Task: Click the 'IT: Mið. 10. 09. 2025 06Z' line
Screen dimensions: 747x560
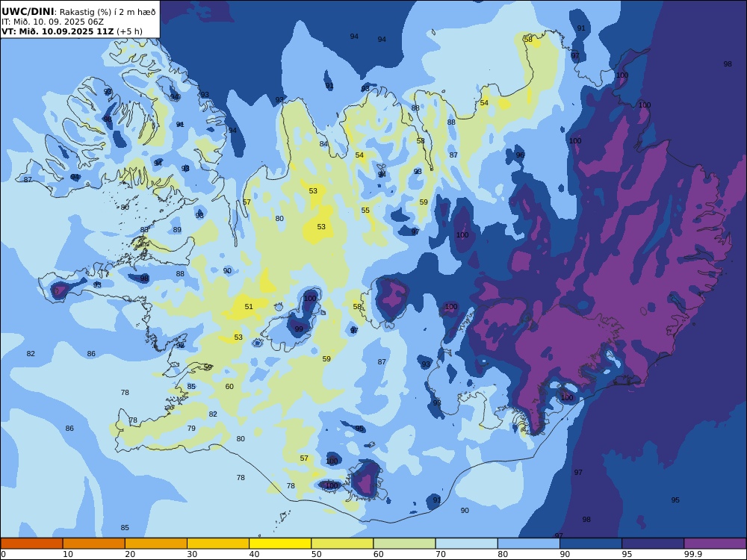Action: pos(52,22)
